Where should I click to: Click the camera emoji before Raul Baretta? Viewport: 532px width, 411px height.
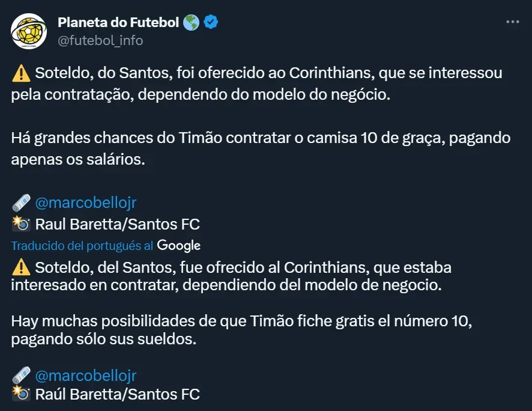(20, 224)
